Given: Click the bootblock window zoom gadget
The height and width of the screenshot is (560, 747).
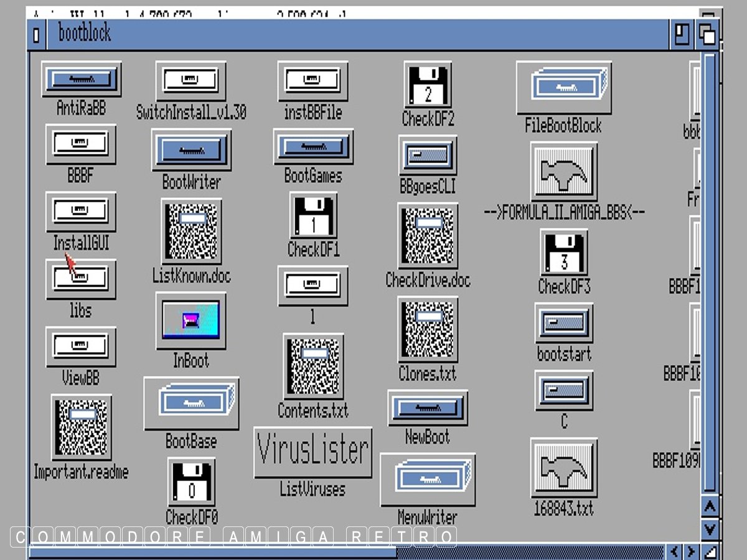Looking at the screenshot, I should (682, 34).
